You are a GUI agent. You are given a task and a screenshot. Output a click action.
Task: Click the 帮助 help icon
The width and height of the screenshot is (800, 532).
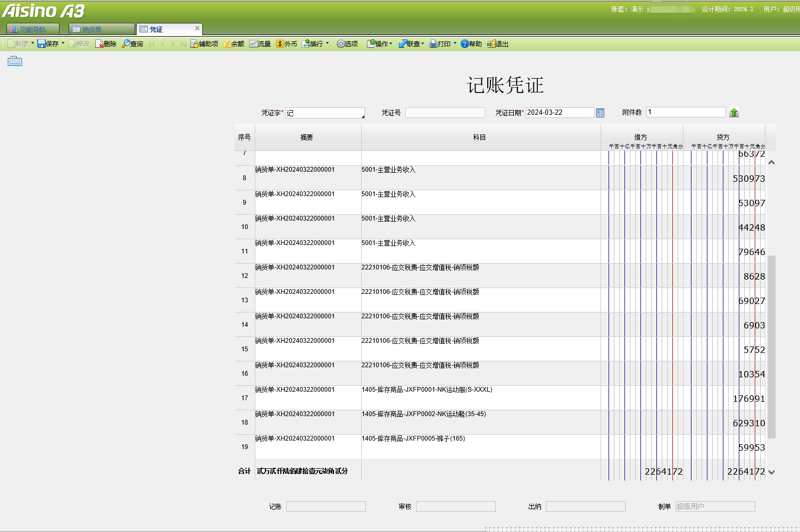[x=470, y=44]
